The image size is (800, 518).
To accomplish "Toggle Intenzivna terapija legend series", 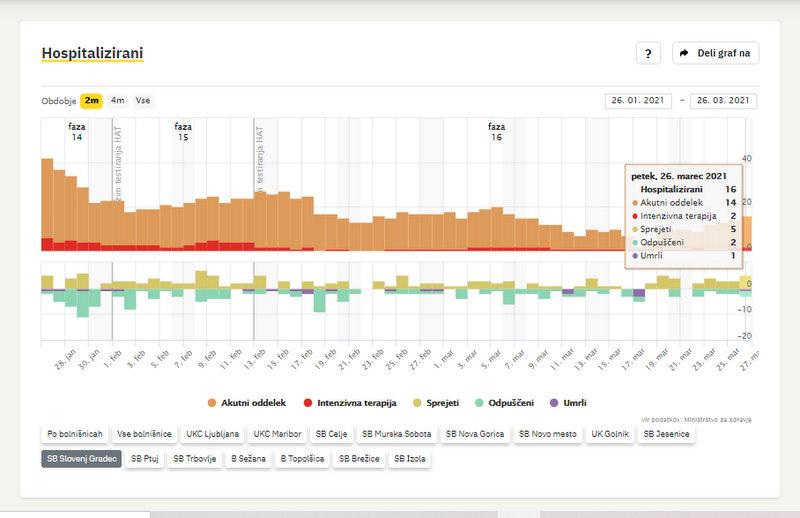I will pos(350,403).
